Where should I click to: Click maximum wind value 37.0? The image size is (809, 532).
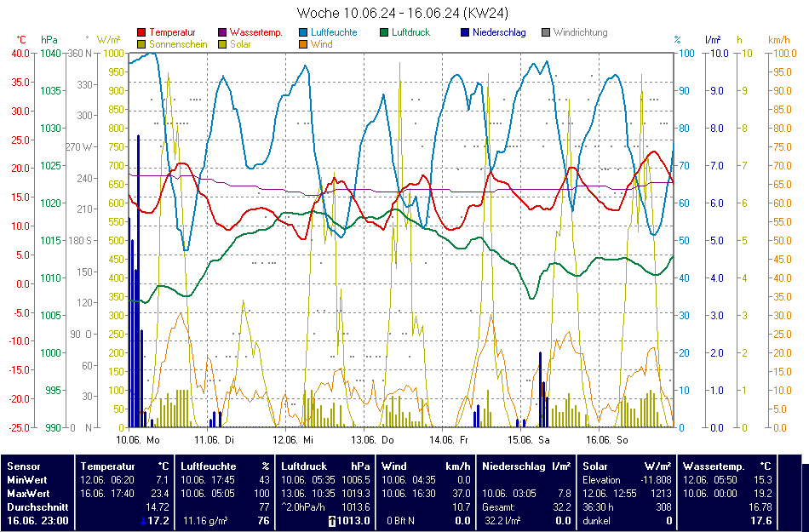tap(462, 494)
